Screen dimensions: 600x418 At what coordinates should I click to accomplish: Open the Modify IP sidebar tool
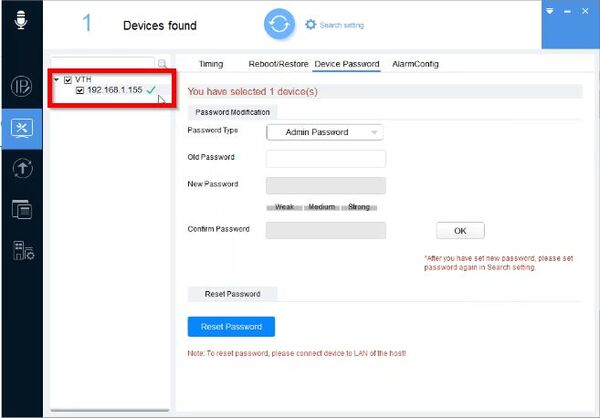[x=21, y=86]
